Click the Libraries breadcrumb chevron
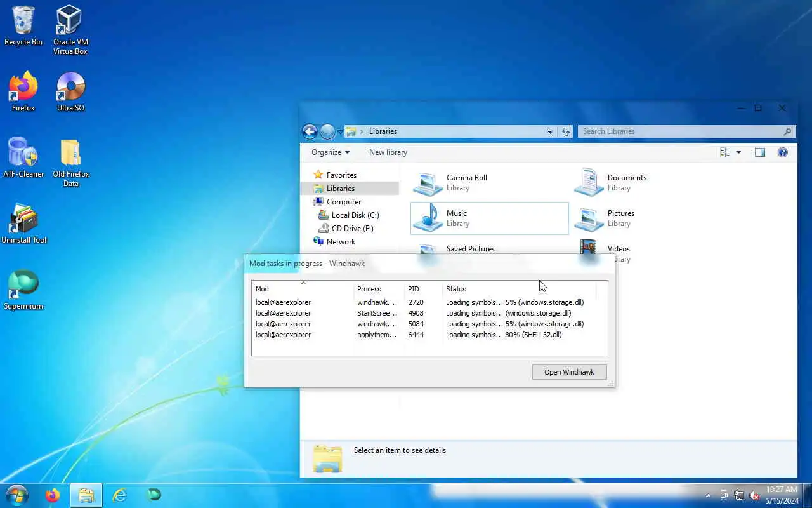This screenshot has width=812, height=508. 362,131
